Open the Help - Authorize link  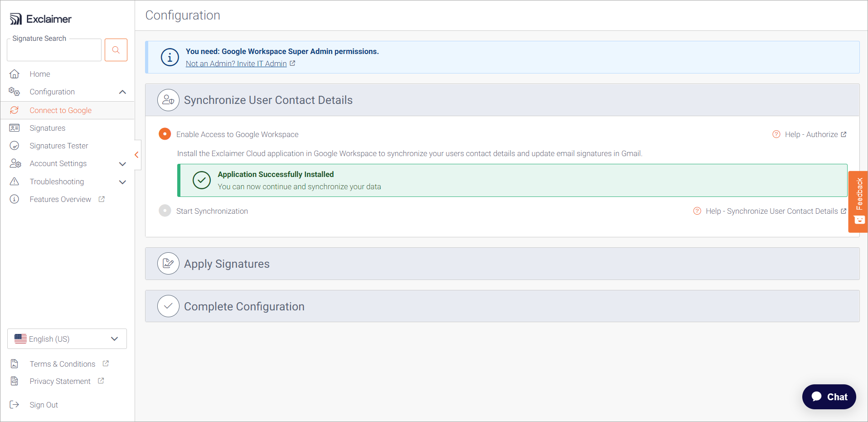[811, 134]
